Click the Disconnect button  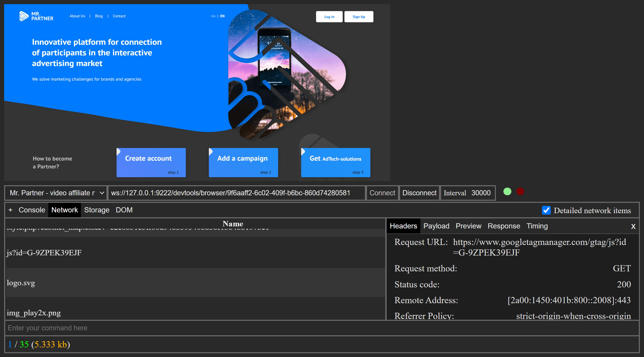[x=419, y=192]
